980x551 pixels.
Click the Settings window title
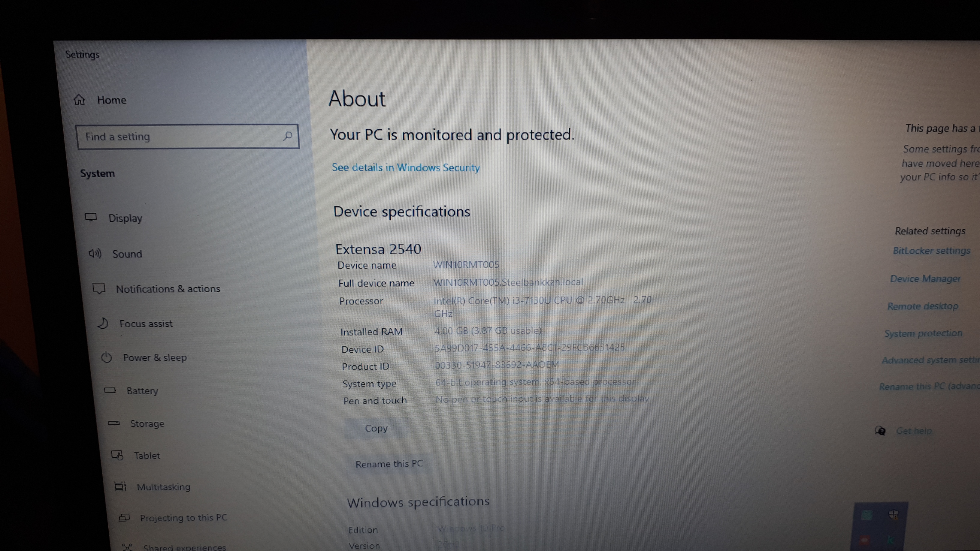pos(82,54)
